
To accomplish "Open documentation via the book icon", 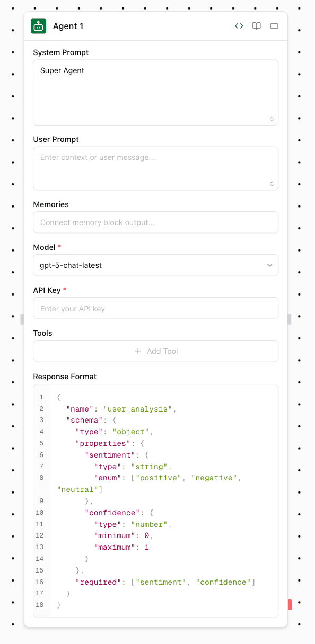I will (257, 26).
